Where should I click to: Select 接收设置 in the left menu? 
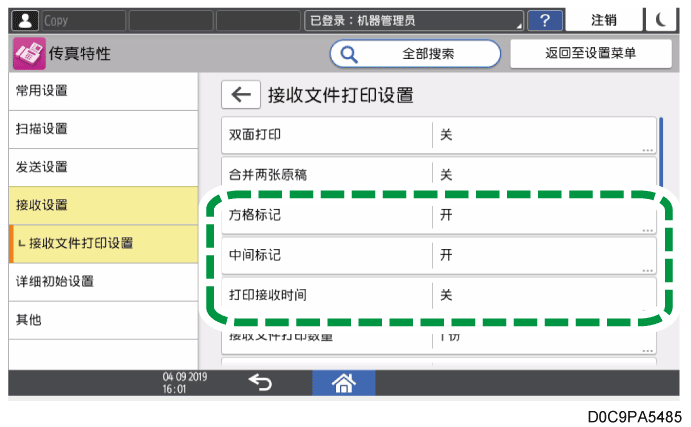[x=103, y=205]
